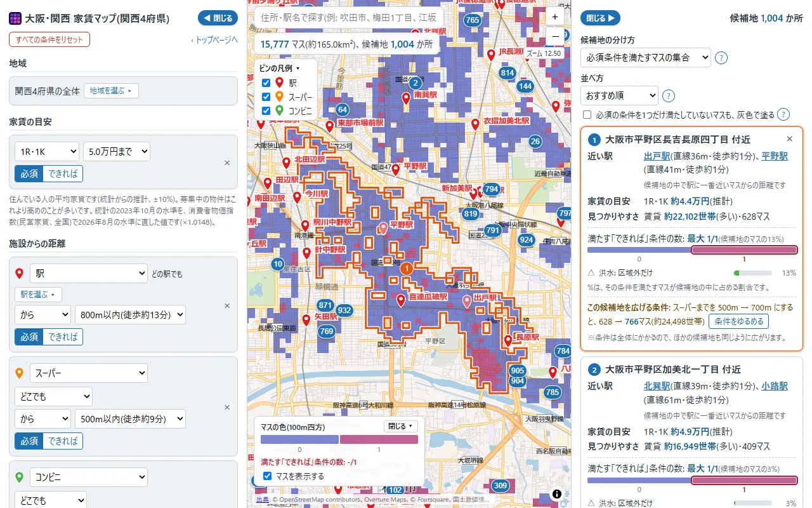Open the 1R・1K room type dropdown

(x=47, y=151)
